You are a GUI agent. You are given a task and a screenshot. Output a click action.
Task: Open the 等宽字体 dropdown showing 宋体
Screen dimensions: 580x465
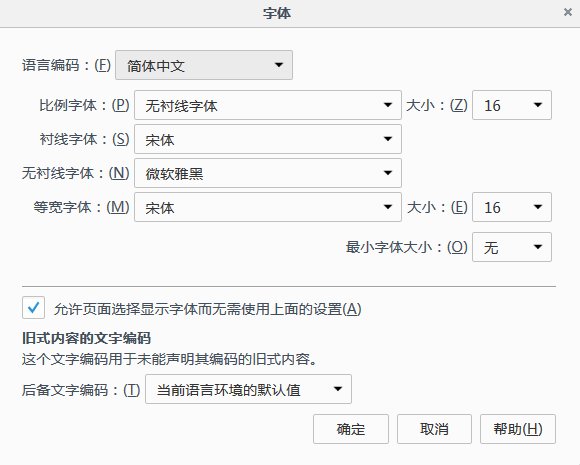click(x=268, y=207)
